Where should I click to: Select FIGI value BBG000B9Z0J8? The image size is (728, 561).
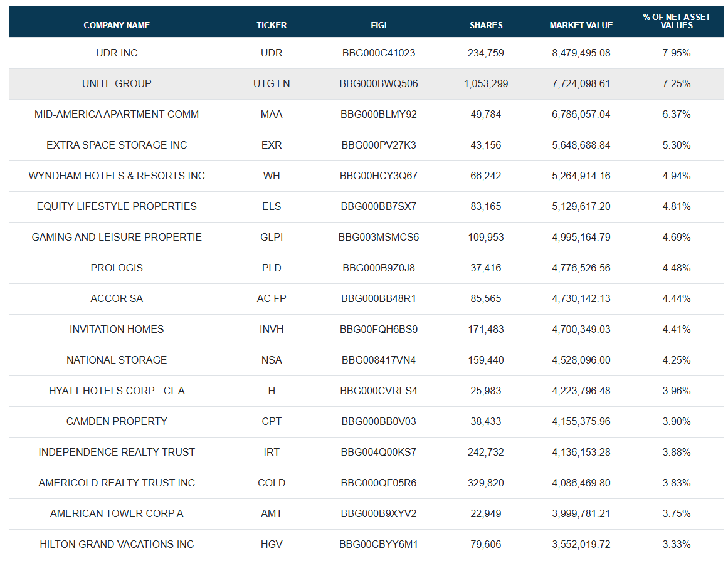378,268
